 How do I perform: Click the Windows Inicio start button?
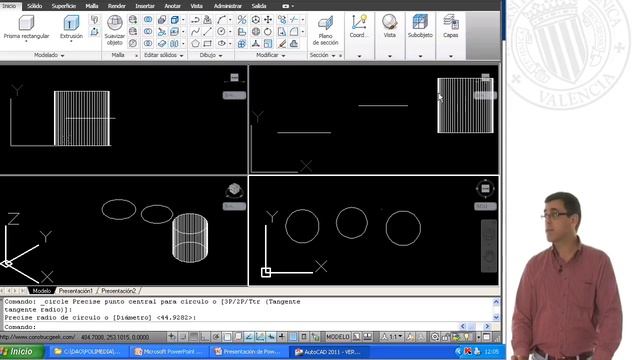tap(21, 351)
